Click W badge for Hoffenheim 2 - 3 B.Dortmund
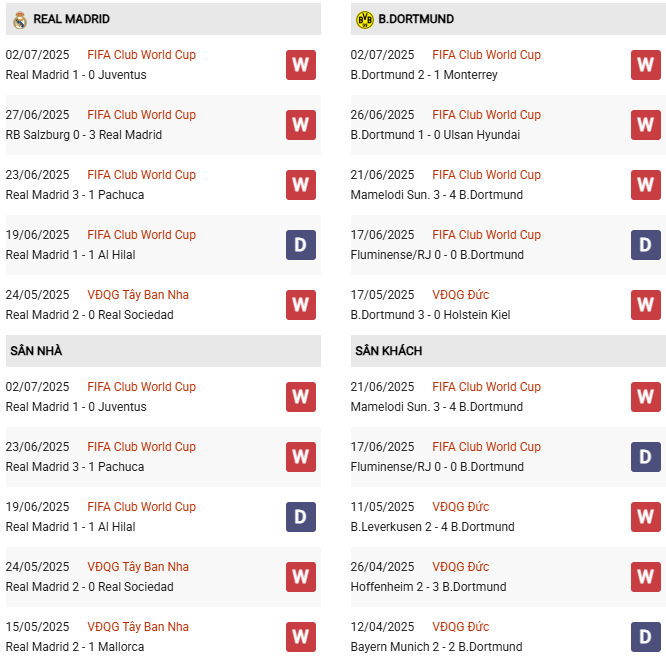 (645, 577)
